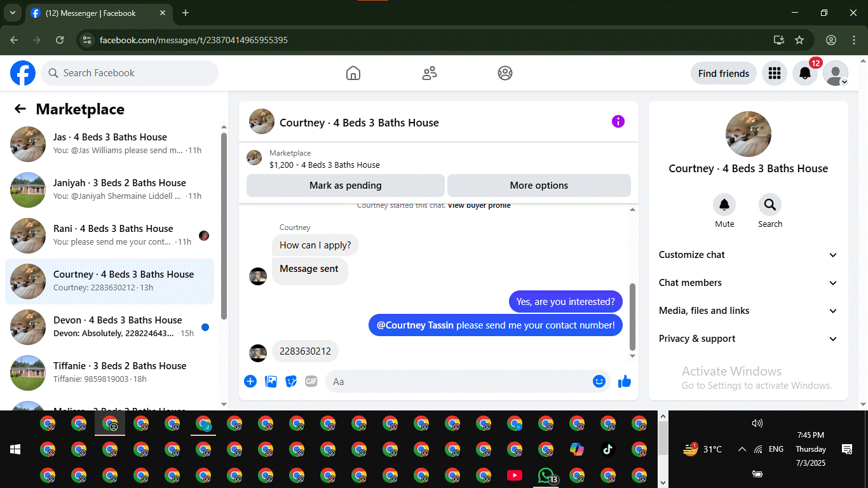Image resolution: width=868 pixels, height=488 pixels.
Task: Open the Groups icon in top navigation
Action: pos(505,73)
